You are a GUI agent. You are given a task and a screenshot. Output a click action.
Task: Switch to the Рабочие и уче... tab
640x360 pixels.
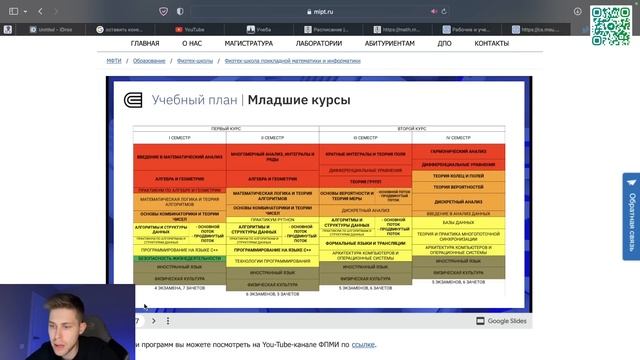click(467, 29)
